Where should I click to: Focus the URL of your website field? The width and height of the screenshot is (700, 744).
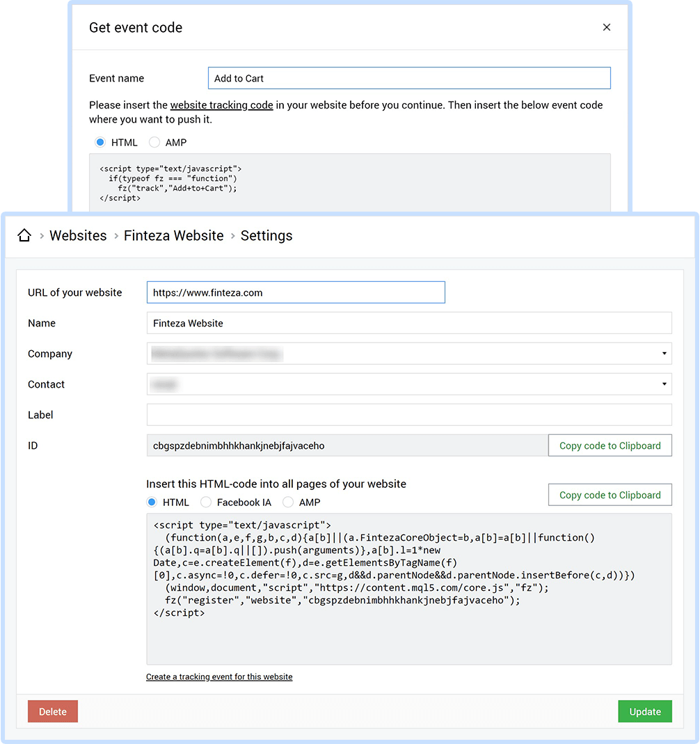pos(296,292)
